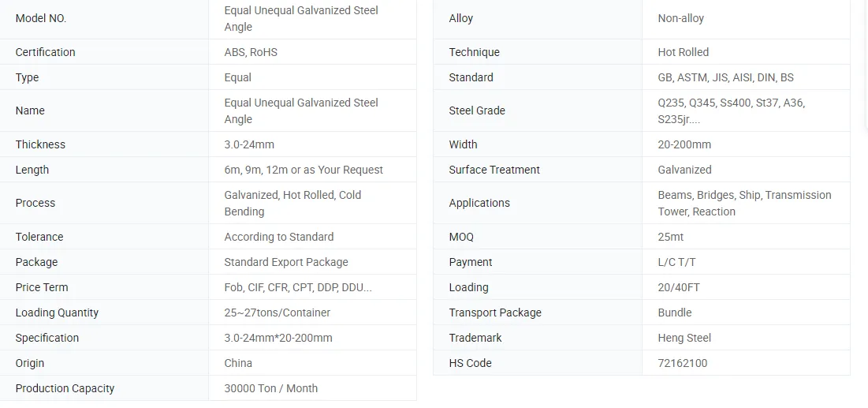This screenshot has width=868, height=408.
Task: Click the MOQ value 25mt
Action: tap(670, 237)
